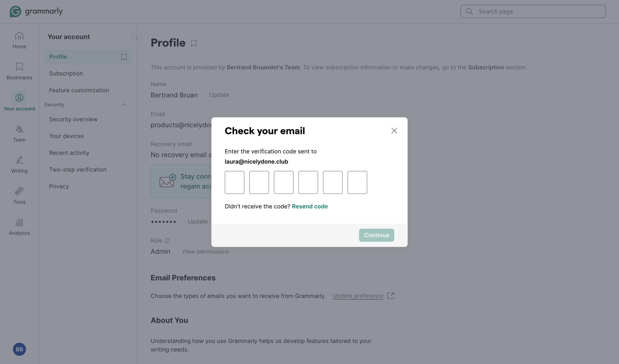
Task: Open the Tools sidebar icon
Action: (x=19, y=191)
